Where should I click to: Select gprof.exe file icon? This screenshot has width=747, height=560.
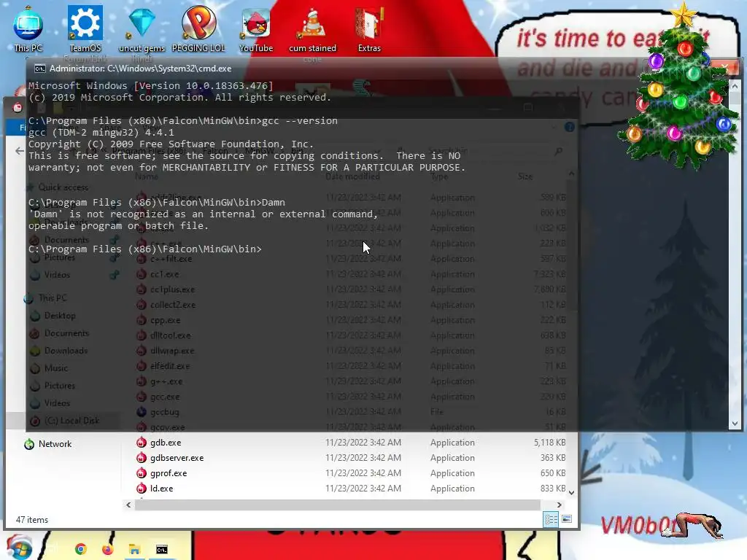(142, 472)
